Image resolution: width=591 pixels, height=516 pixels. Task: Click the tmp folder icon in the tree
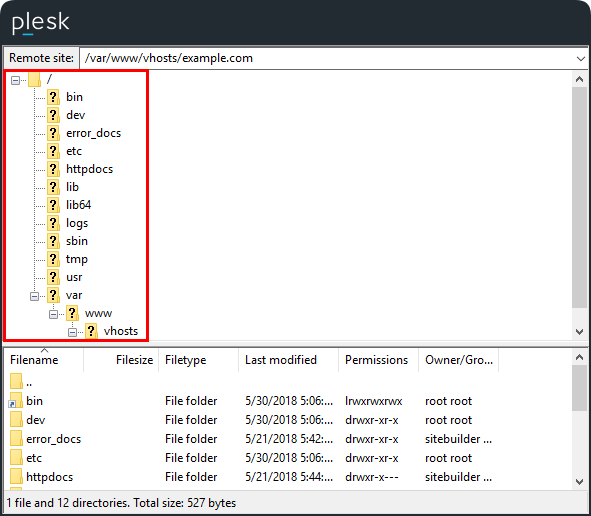(53, 259)
